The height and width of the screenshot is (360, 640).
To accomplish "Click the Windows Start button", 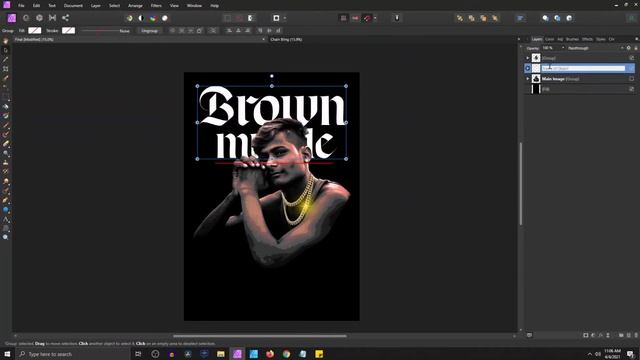I will pos(7,354).
